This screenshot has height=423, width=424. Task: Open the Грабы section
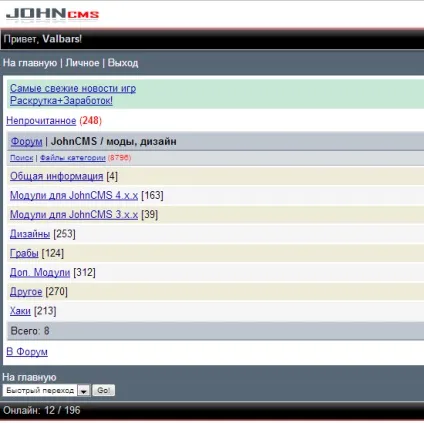tap(24, 253)
